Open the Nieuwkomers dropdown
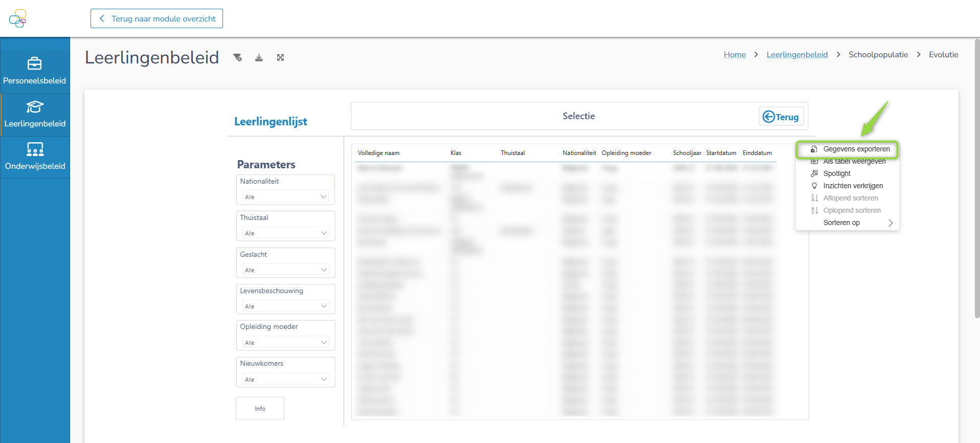 coord(285,380)
